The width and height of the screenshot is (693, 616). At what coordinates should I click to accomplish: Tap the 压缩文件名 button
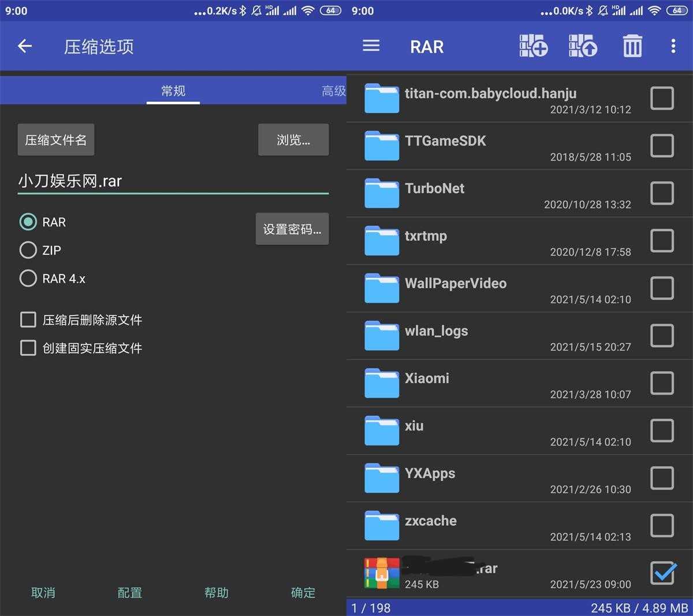point(56,140)
